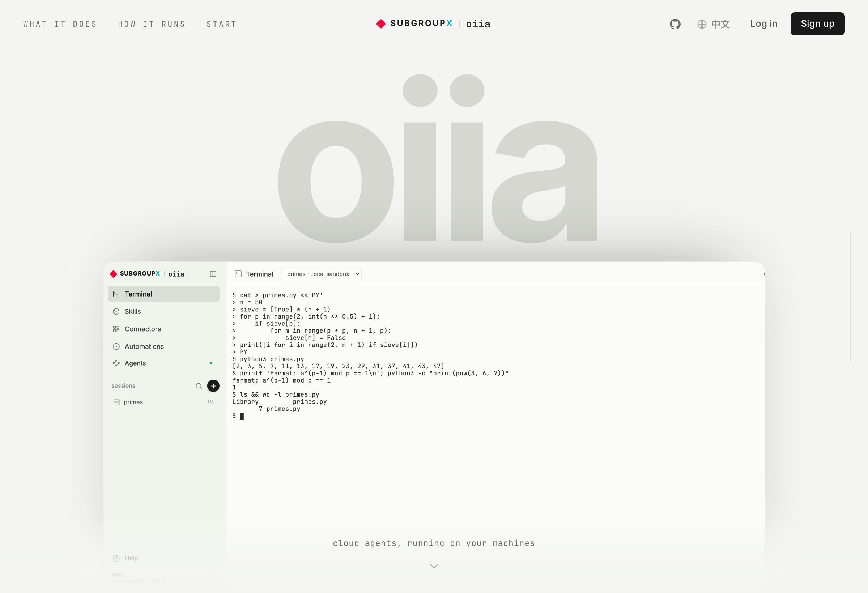The width and height of the screenshot is (868, 593).
Task: Click the Skills cube icon
Action: pyautogui.click(x=116, y=311)
